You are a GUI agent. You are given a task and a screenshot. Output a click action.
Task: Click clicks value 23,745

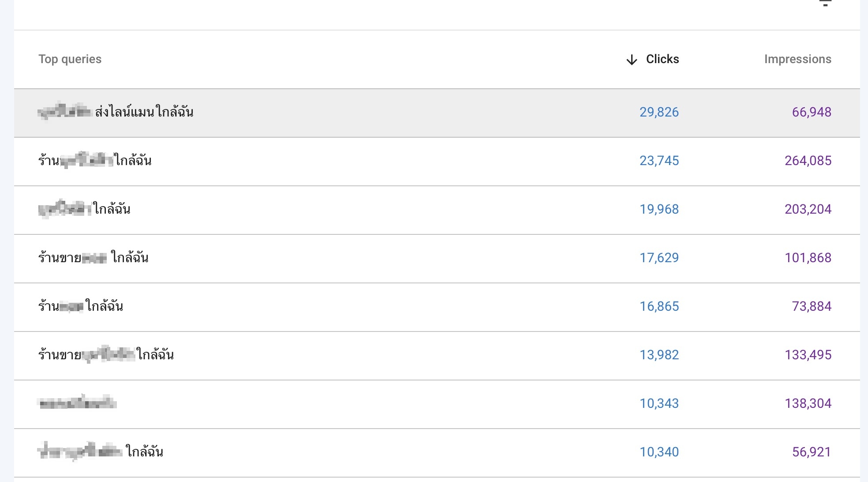pyautogui.click(x=659, y=161)
